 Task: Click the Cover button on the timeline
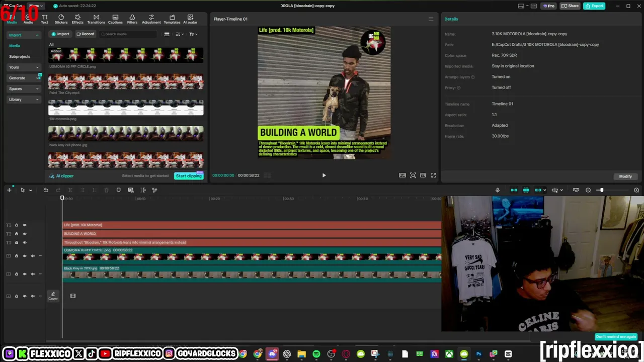pos(53,296)
